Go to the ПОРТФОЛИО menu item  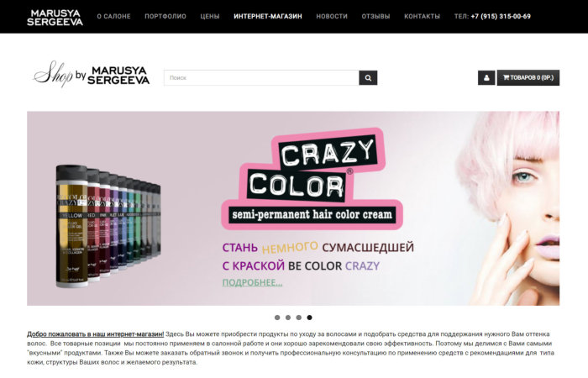pos(165,17)
